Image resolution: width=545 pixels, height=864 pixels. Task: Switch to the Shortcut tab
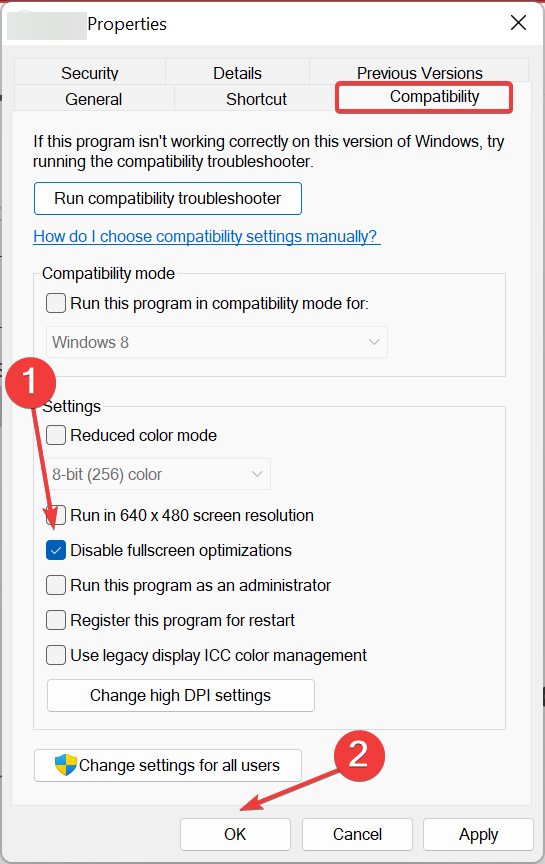coord(256,99)
